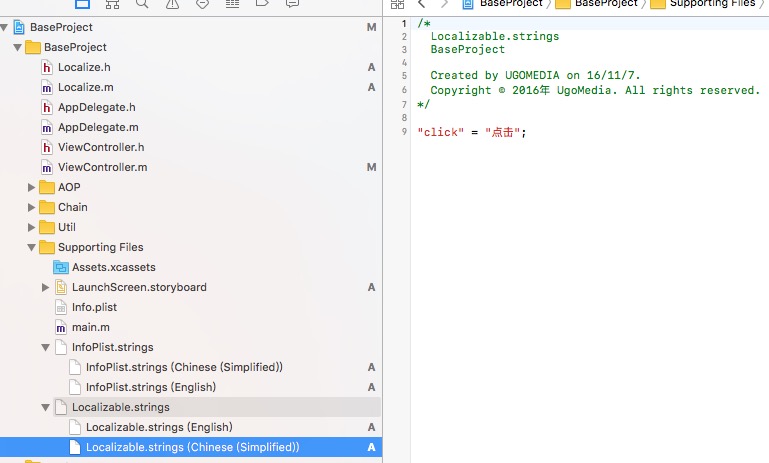
Task: Click the M status badge beside ViewController.m
Action: click(x=371, y=167)
